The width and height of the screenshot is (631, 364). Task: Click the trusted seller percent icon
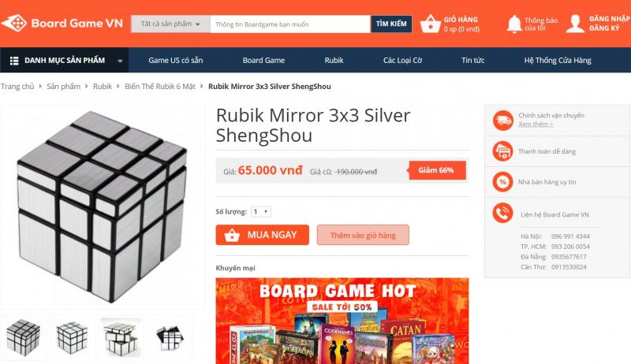(x=502, y=182)
